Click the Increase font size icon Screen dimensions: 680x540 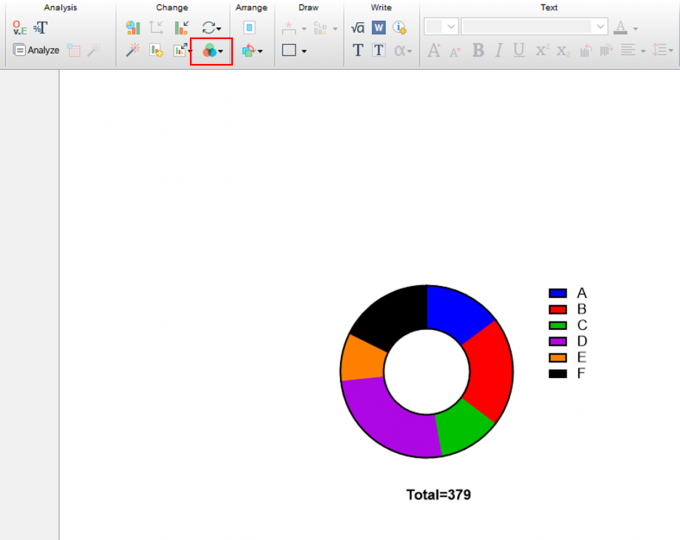(434, 50)
